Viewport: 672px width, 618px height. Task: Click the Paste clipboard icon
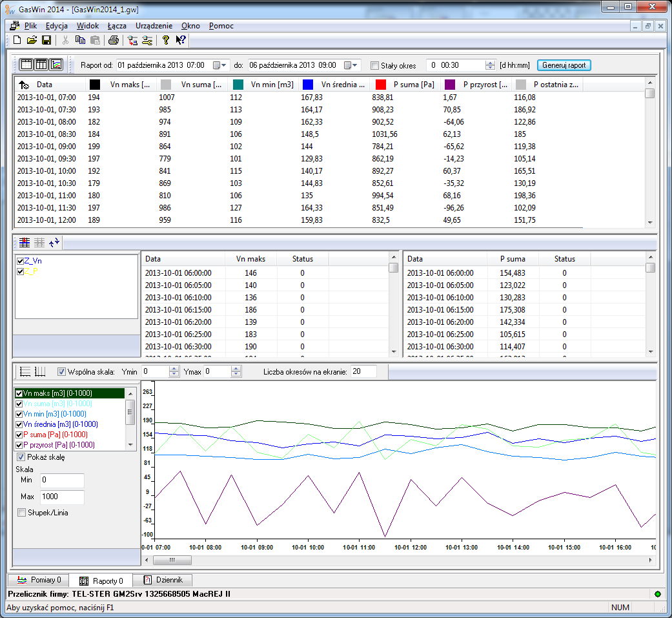[x=95, y=40]
